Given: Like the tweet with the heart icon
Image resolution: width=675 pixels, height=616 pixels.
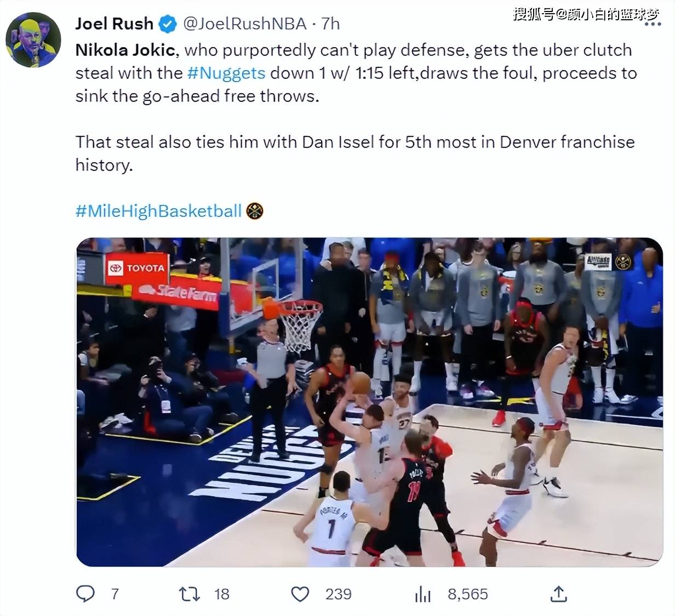Looking at the screenshot, I should click(300, 594).
